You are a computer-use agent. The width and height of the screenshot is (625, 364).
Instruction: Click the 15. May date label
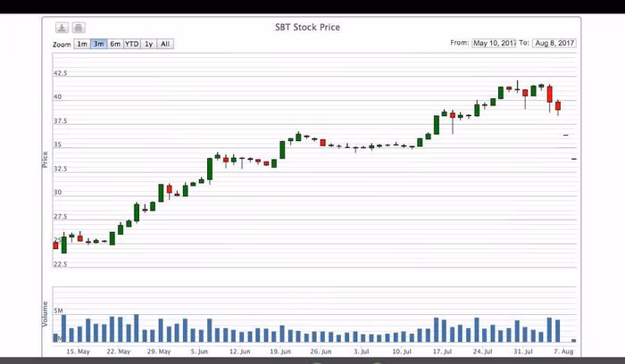pyautogui.click(x=78, y=352)
